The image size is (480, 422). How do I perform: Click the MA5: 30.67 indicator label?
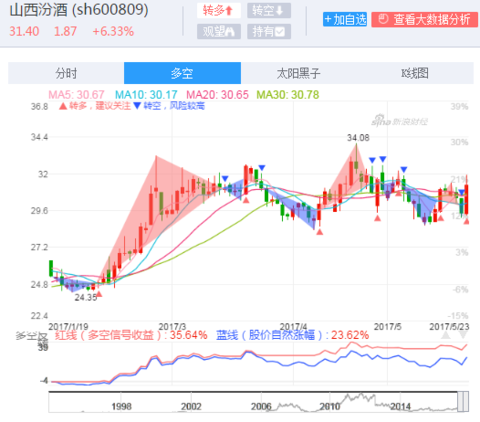click(76, 95)
